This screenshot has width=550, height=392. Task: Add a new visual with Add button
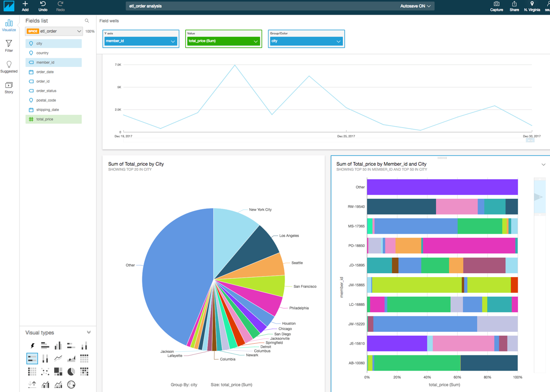25,6
